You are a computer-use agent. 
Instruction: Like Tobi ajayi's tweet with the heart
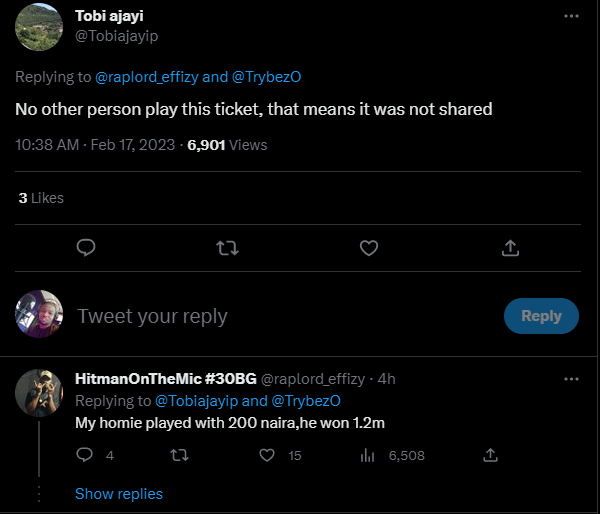tap(368, 247)
